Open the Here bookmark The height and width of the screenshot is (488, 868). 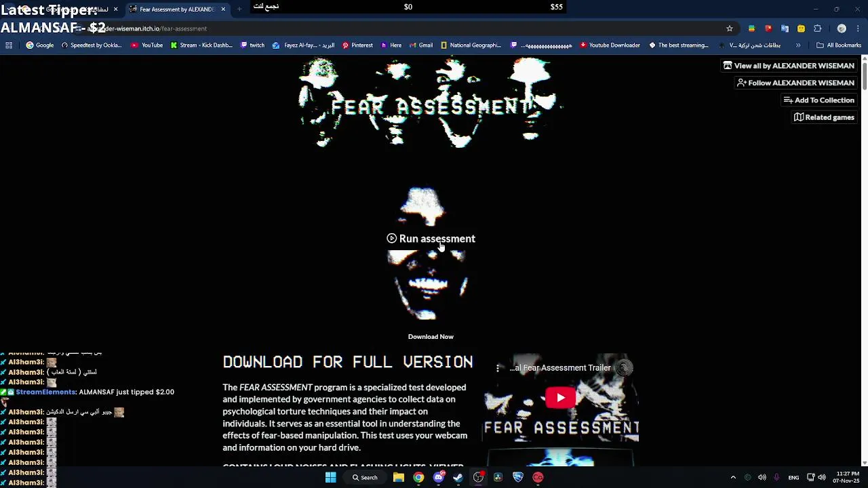click(x=391, y=45)
